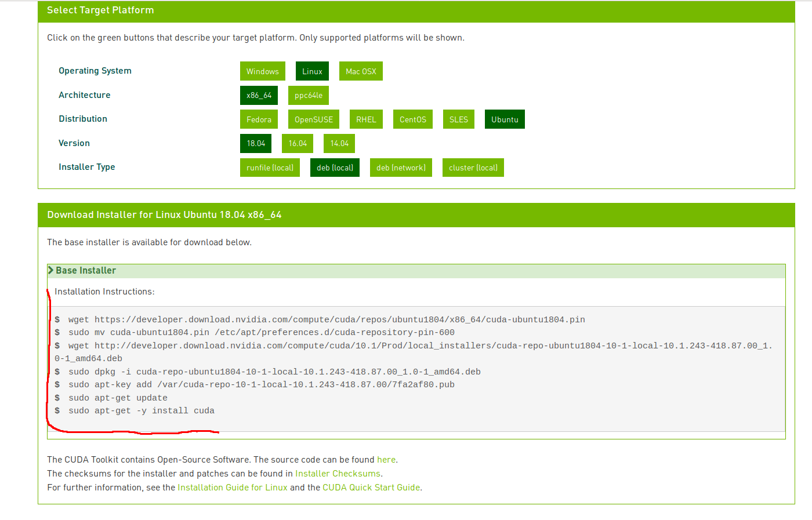Select RHEL distribution button
This screenshot has height=520, width=812.
click(366, 119)
